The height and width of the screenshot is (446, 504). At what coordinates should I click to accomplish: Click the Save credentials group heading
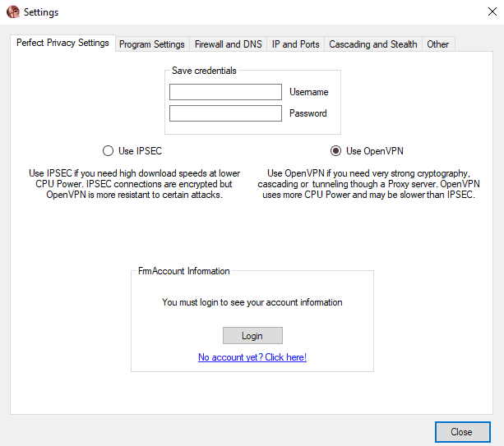point(204,71)
